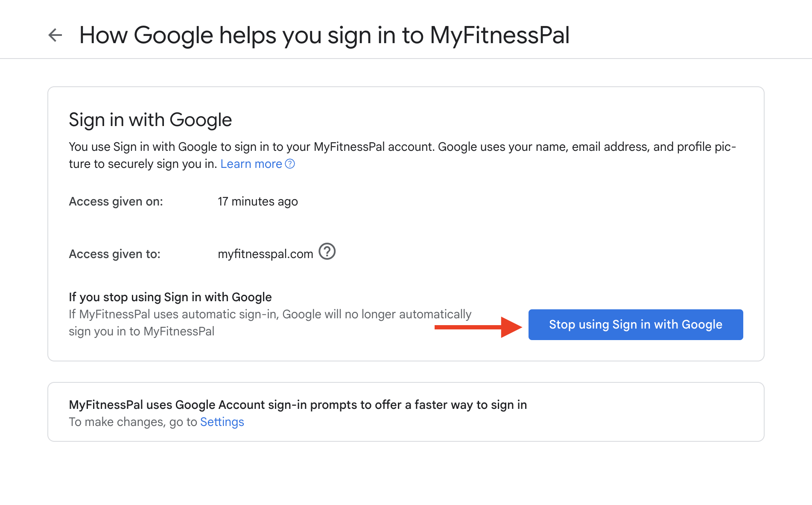Click the back arrow icon
Image resolution: width=812 pixels, height=505 pixels.
click(55, 35)
